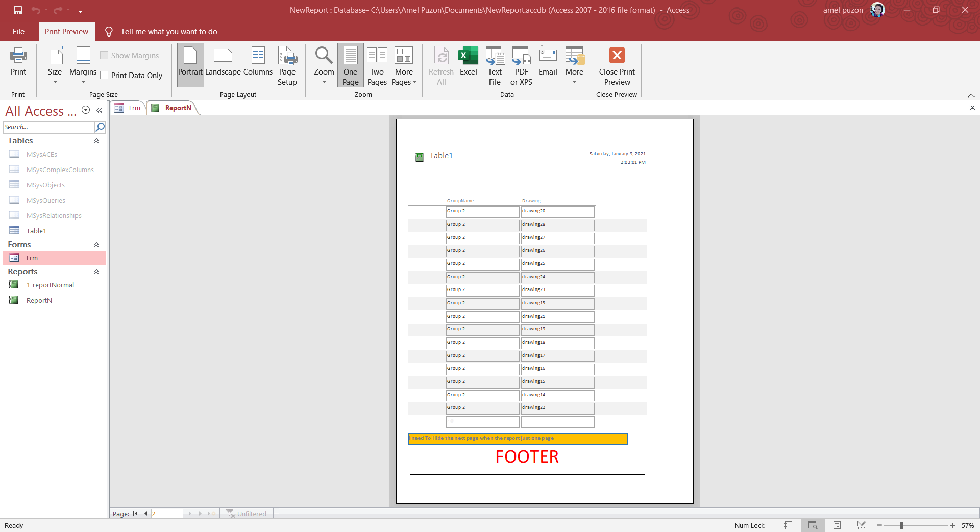
Task: Open the Size page options
Action: coord(55,65)
